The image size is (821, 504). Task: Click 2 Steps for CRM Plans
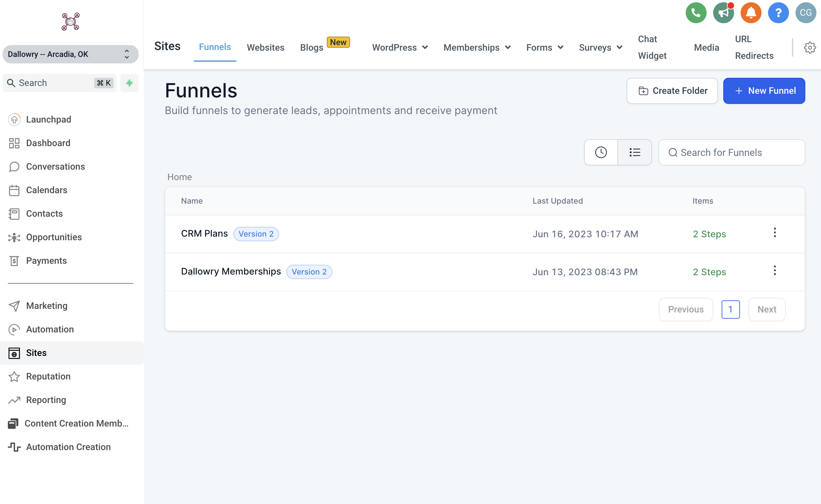[709, 234]
